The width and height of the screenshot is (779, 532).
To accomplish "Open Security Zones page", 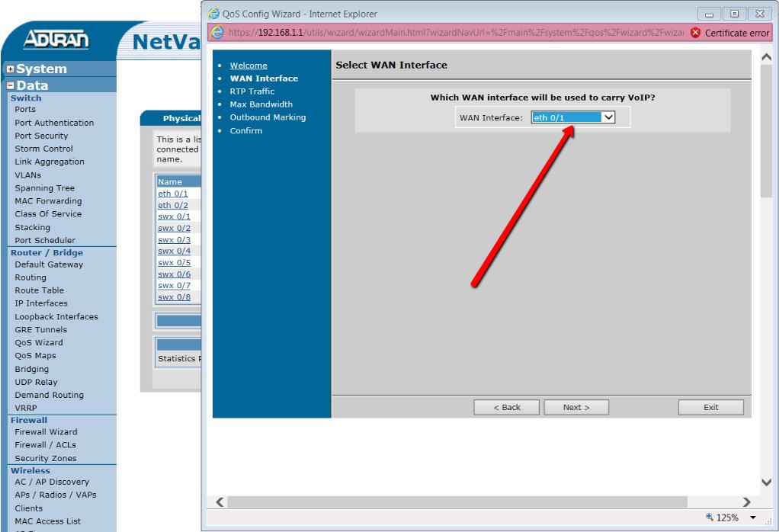I will (46, 458).
